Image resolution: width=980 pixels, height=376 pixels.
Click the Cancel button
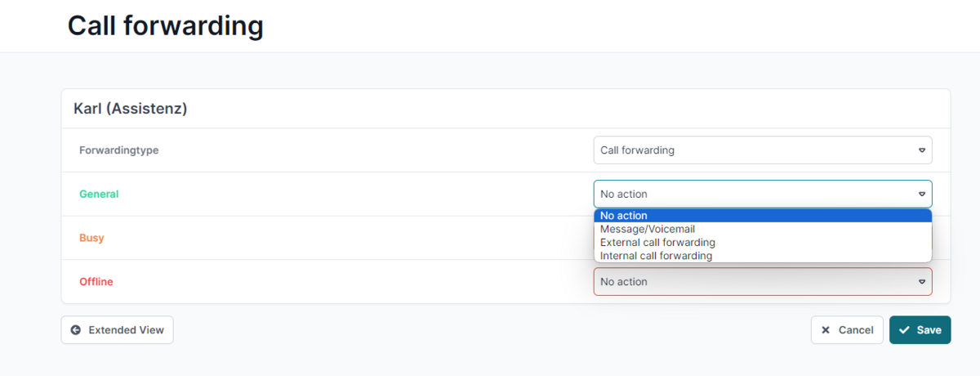[x=847, y=330]
